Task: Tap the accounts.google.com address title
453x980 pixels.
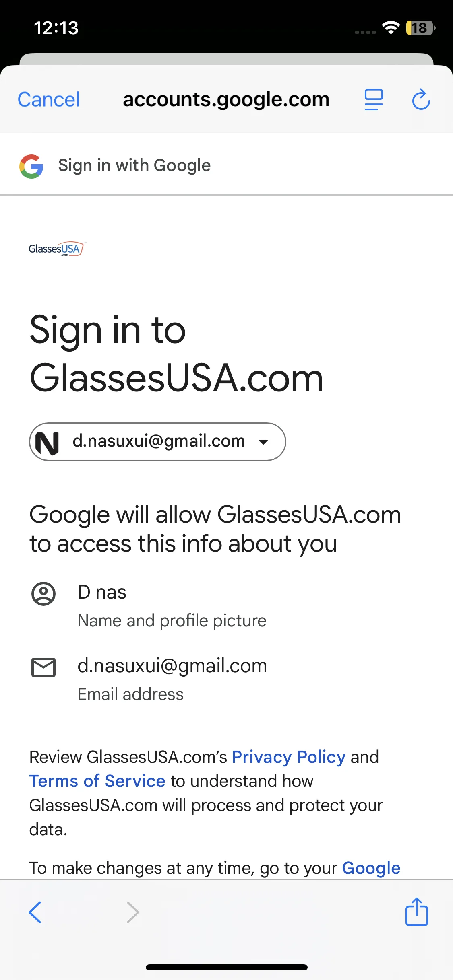Action: pos(226,99)
